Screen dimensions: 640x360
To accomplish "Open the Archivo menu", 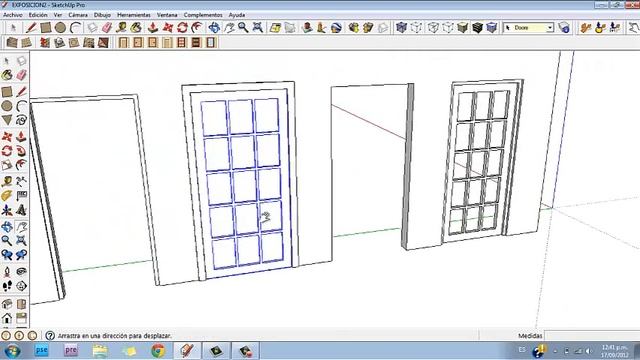I will point(13,15).
